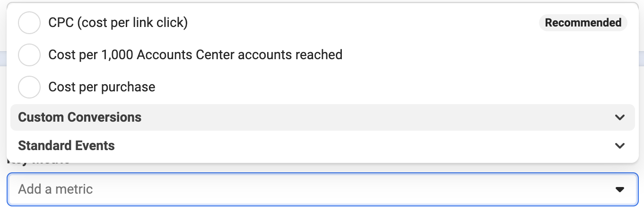Toggle the Add a metric dropdown caret
The height and width of the screenshot is (214, 644).
619,189
